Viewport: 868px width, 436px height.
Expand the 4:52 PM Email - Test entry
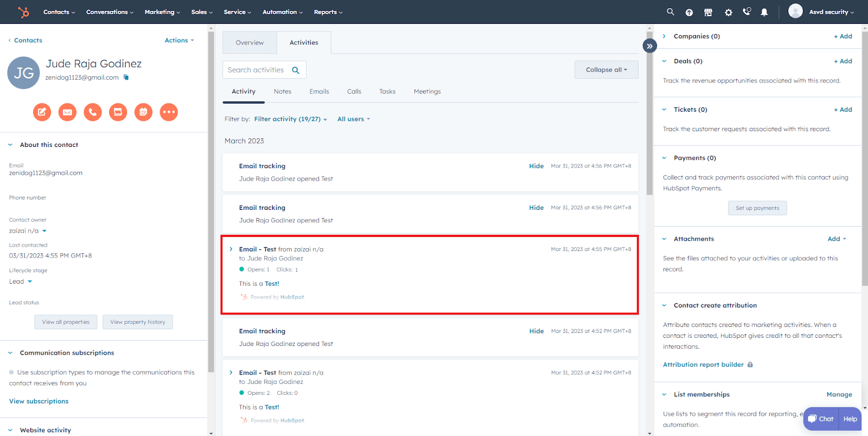(x=231, y=373)
